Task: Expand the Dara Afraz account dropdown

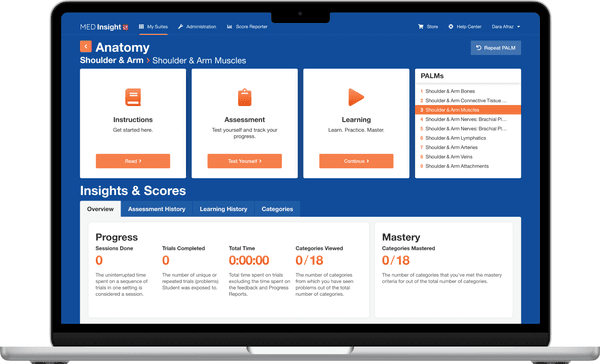Action: (506, 27)
